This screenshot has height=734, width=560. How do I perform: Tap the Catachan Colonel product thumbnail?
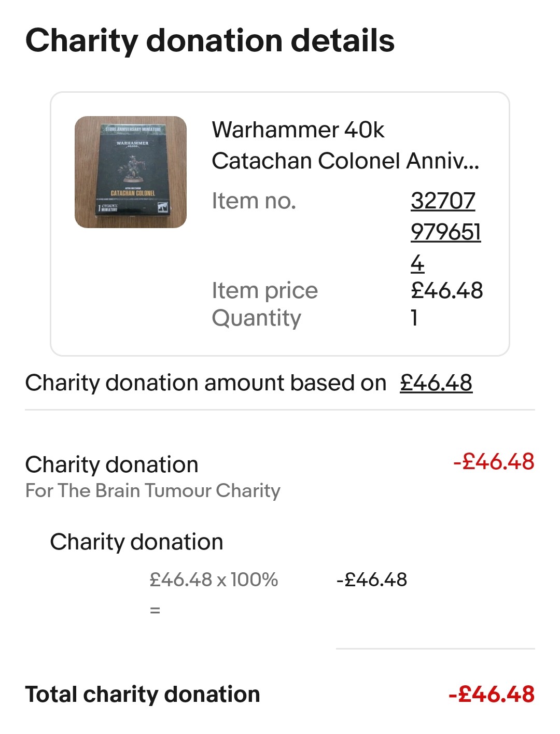[x=131, y=172]
